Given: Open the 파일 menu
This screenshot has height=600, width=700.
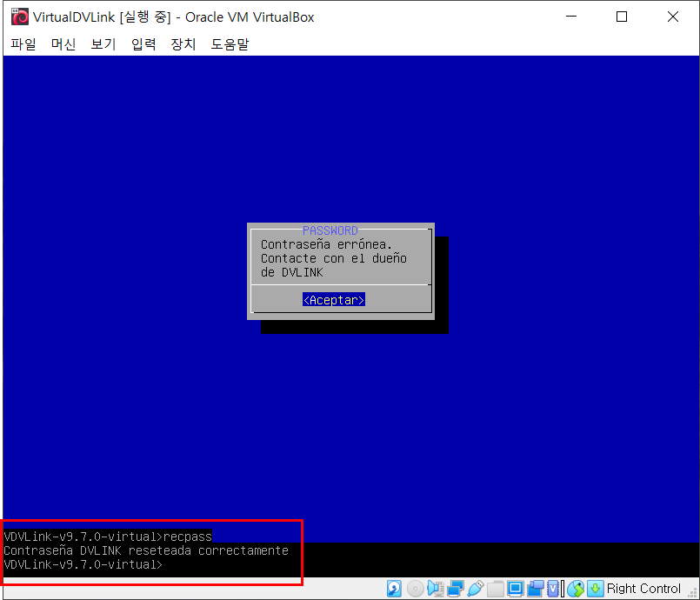Looking at the screenshot, I should click(23, 43).
